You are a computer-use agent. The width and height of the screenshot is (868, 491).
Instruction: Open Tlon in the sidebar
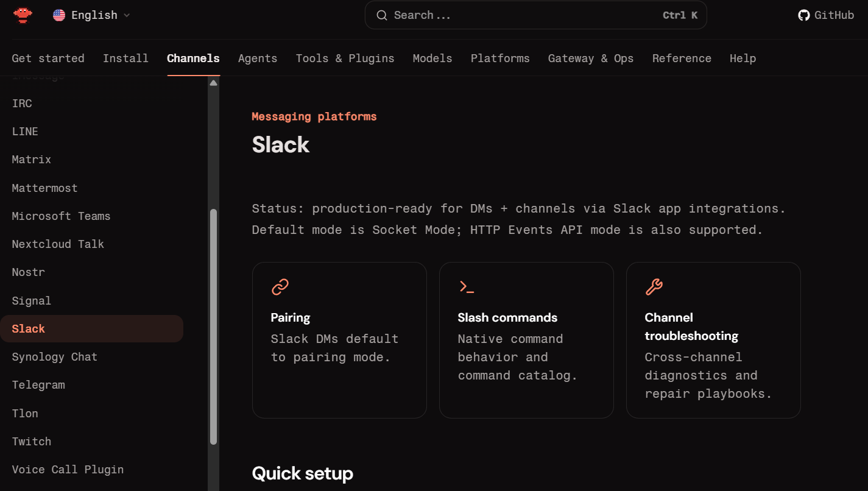(x=91, y=414)
